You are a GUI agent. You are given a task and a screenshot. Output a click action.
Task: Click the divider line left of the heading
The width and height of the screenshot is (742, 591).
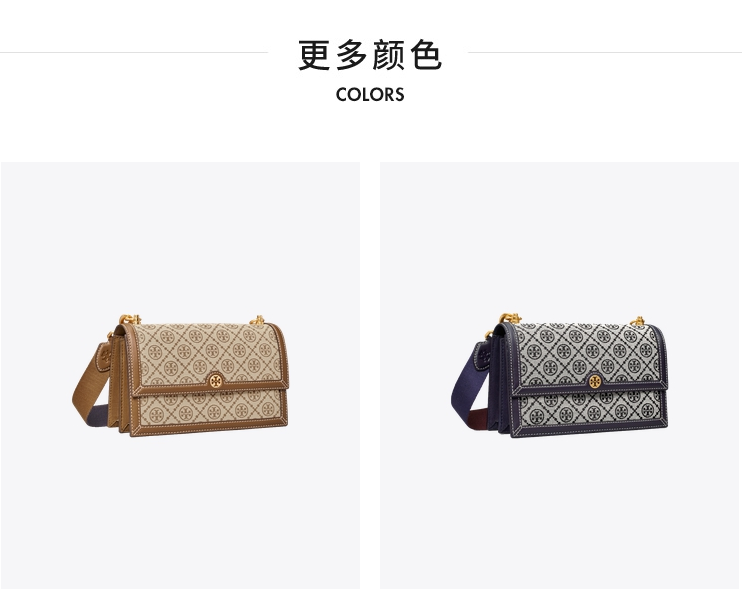pyautogui.click(x=134, y=53)
